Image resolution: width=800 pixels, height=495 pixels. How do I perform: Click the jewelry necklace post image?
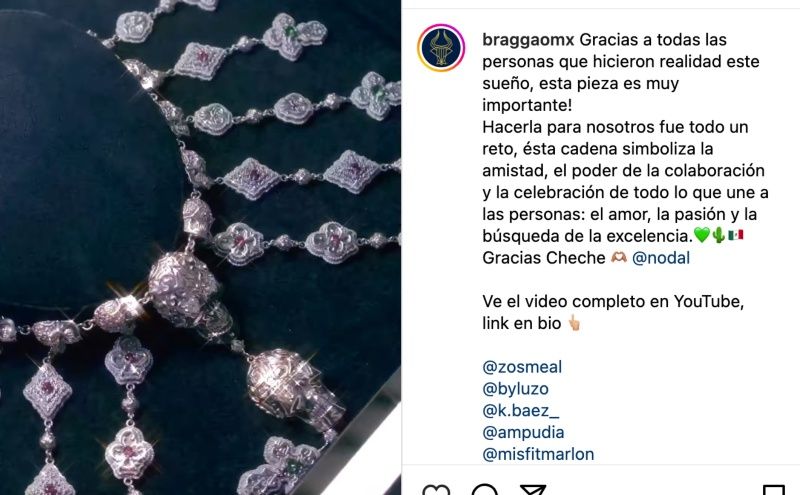[x=201, y=248]
